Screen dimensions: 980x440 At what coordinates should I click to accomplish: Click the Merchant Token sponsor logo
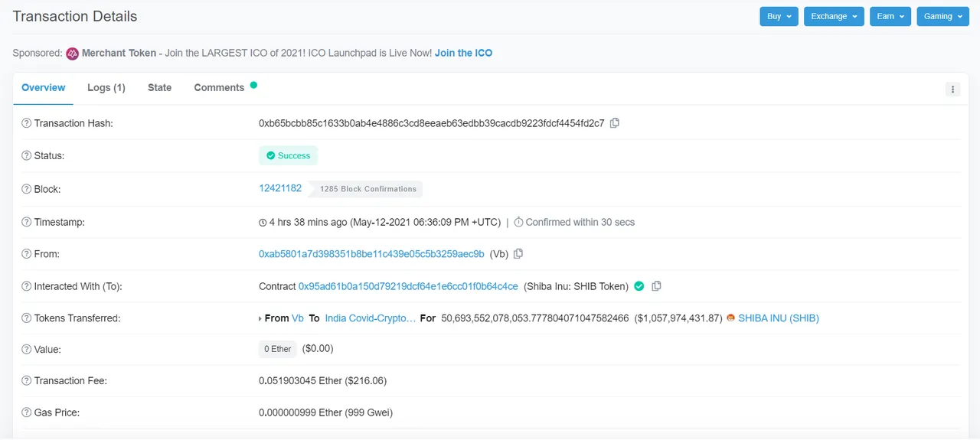click(72, 54)
